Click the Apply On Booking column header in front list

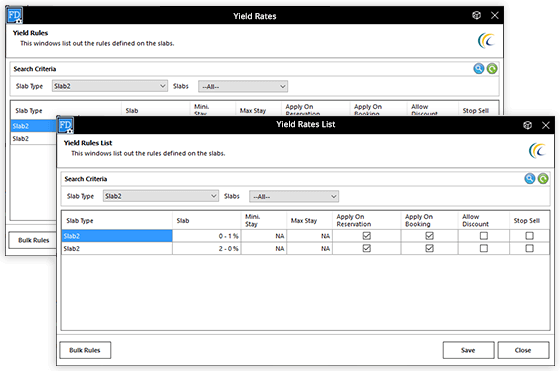[x=429, y=220]
